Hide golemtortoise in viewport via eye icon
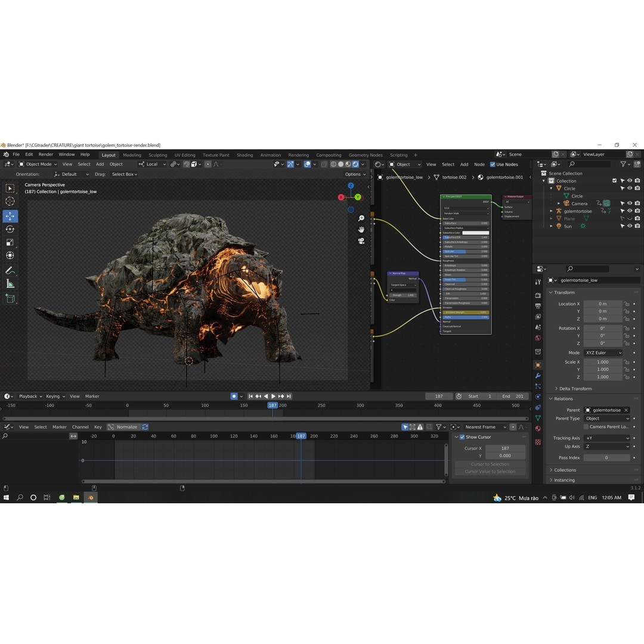 (x=630, y=211)
